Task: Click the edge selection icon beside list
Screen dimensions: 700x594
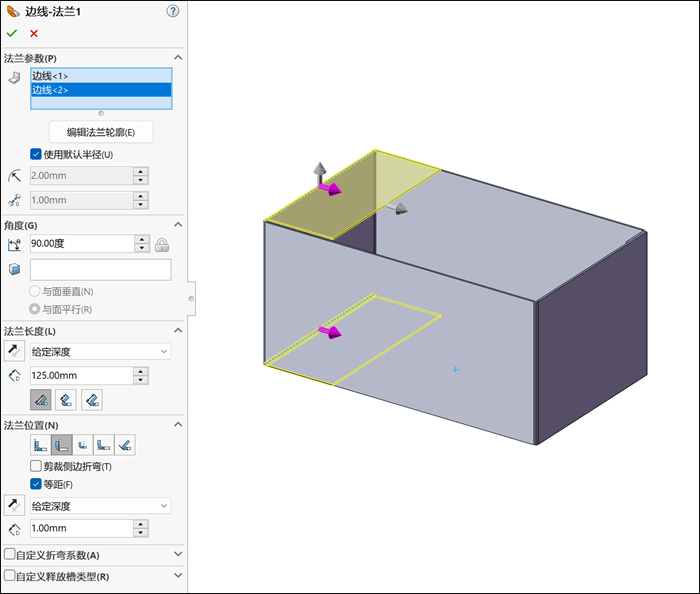Action: click(14, 78)
